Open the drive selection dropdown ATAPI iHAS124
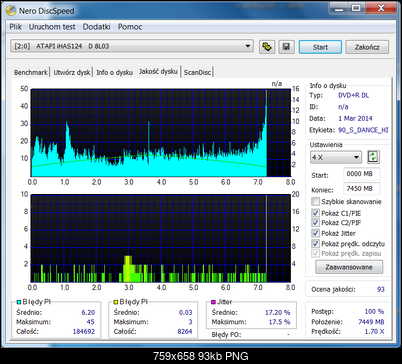This screenshot has height=364, width=402. [x=132, y=46]
